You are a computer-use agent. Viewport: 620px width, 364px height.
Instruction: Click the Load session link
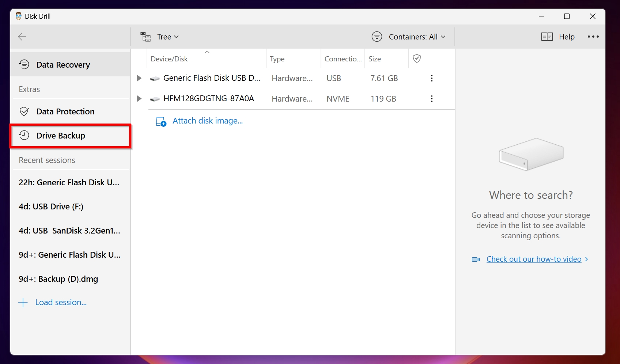(61, 302)
